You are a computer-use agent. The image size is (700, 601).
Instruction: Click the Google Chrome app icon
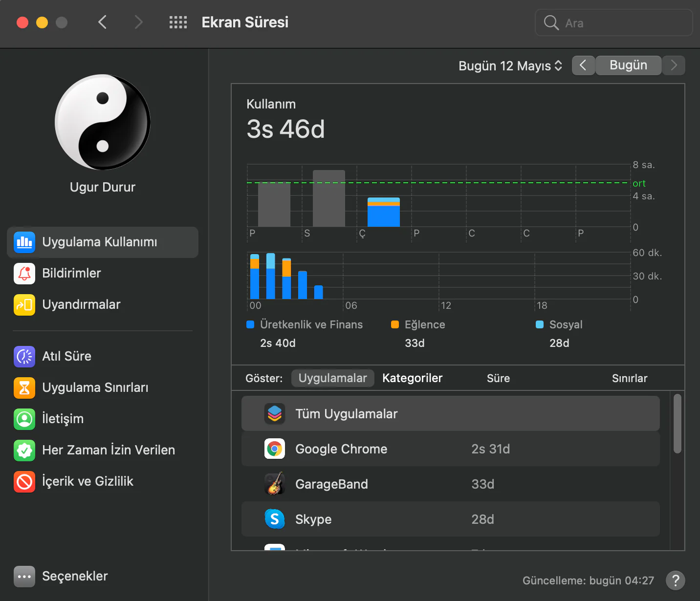pyautogui.click(x=275, y=449)
